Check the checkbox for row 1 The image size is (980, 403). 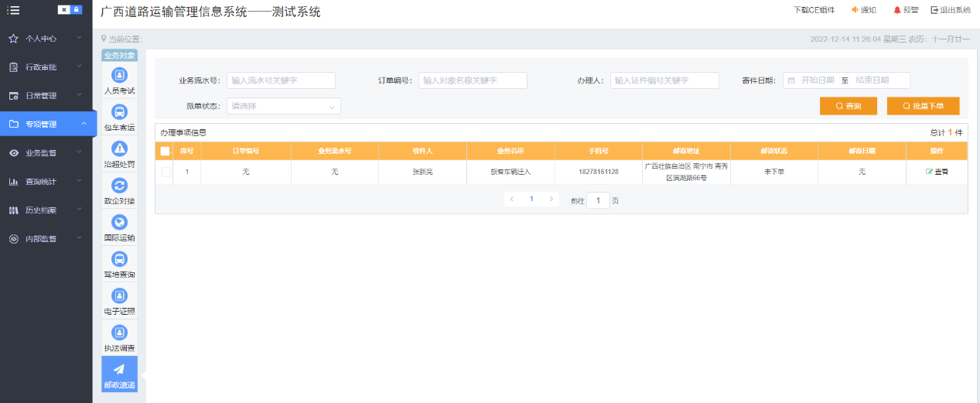[x=166, y=172]
